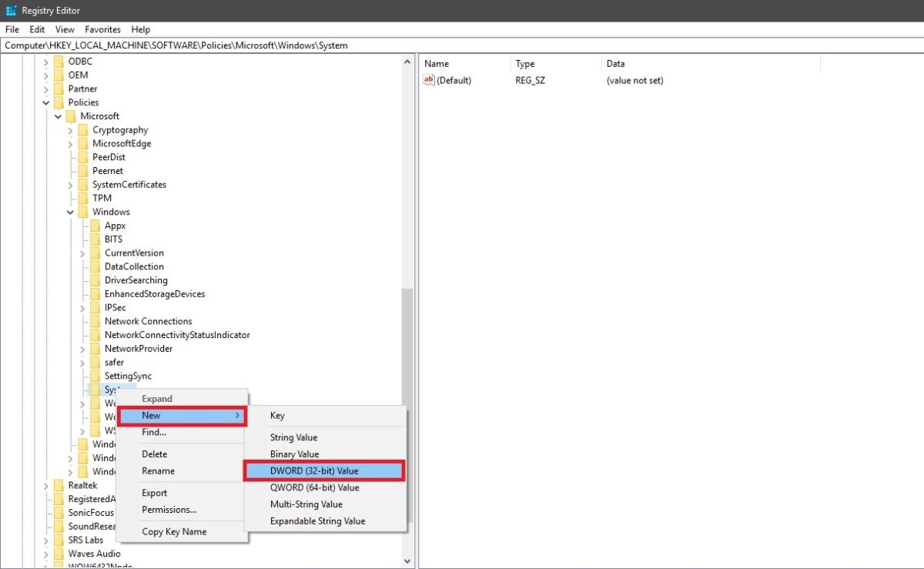Collapse the Policies key
The width and height of the screenshot is (924, 569).
[x=45, y=102]
